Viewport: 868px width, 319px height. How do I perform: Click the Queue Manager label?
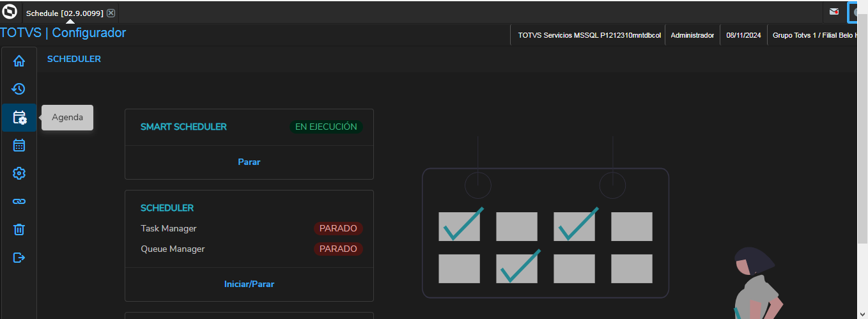tap(173, 249)
